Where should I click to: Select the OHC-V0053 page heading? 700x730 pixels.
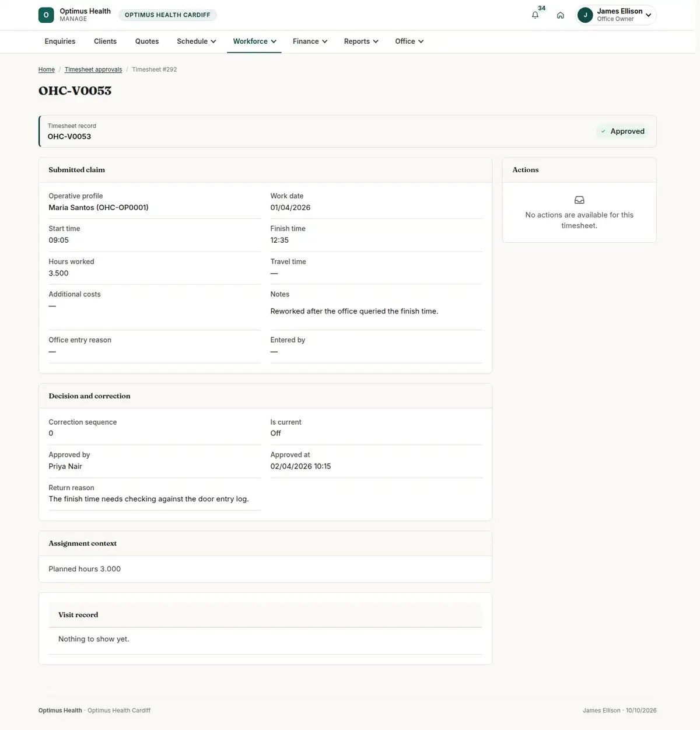[x=75, y=91]
